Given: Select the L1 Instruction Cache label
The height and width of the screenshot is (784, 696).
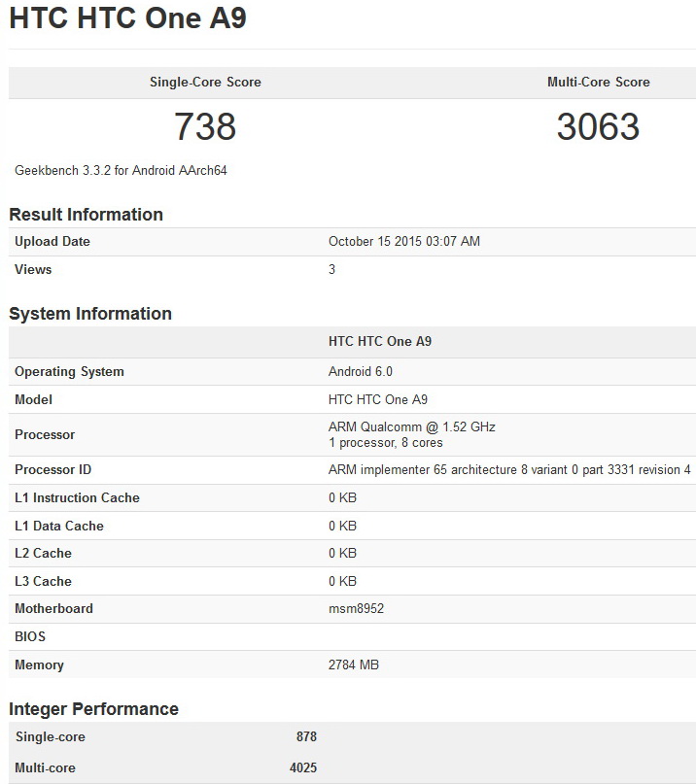Looking at the screenshot, I should (x=77, y=497).
